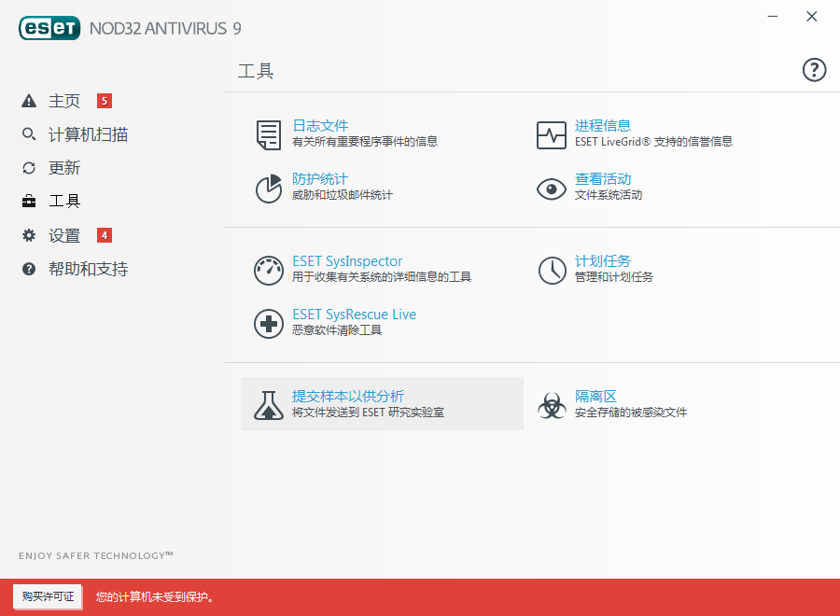840x616 pixels.
Task: Click the ESET SysInspector gauge icon
Action: [269, 271]
